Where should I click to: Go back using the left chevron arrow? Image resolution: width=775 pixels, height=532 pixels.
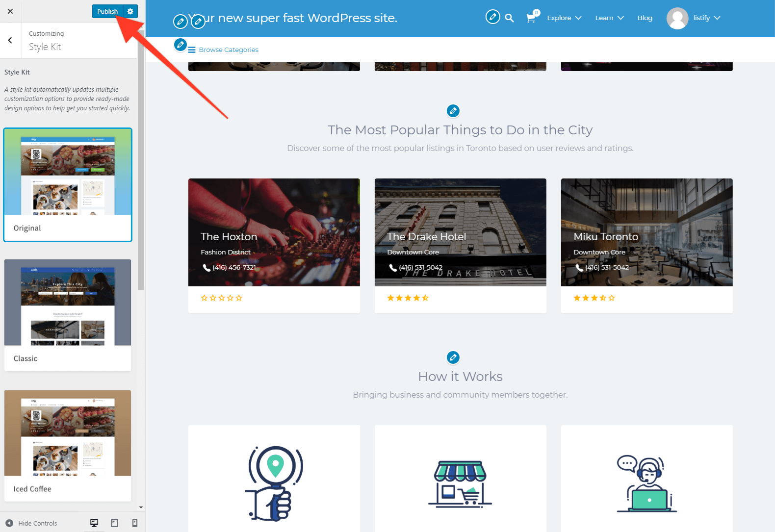click(10, 40)
